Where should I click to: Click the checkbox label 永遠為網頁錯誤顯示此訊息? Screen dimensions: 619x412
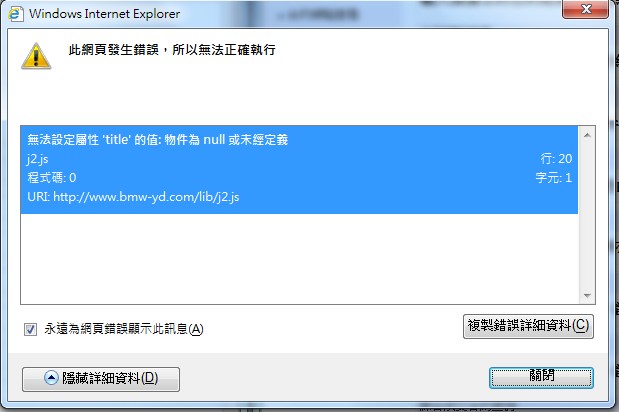click(x=124, y=329)
